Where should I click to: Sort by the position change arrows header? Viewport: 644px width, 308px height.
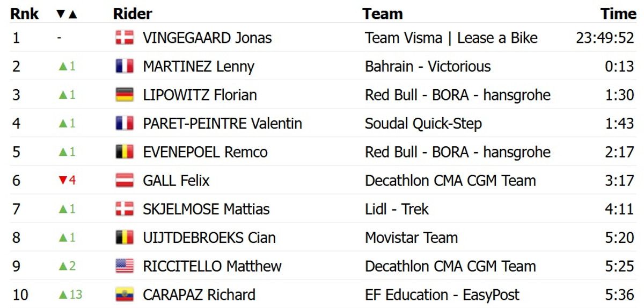pyautogui.click(x=67, y=14)
